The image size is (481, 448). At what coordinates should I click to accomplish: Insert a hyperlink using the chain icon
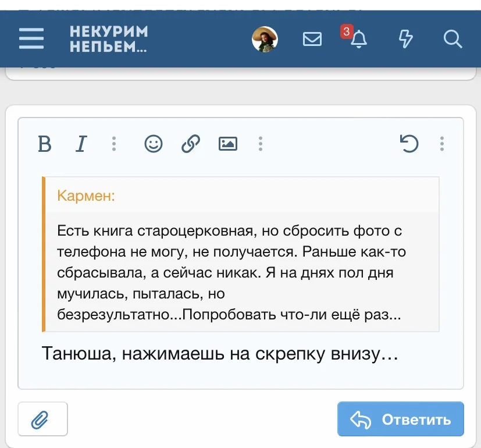tap(190, 144)
